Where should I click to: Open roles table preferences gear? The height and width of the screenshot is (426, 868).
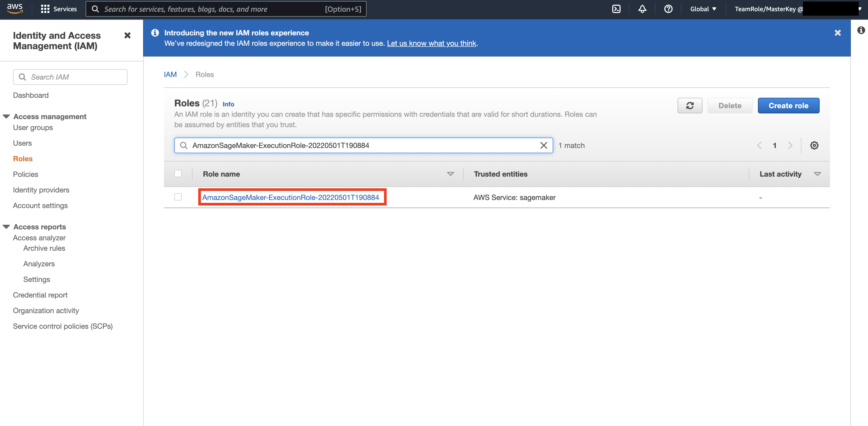pyautogui.click(x=814, y=145)
